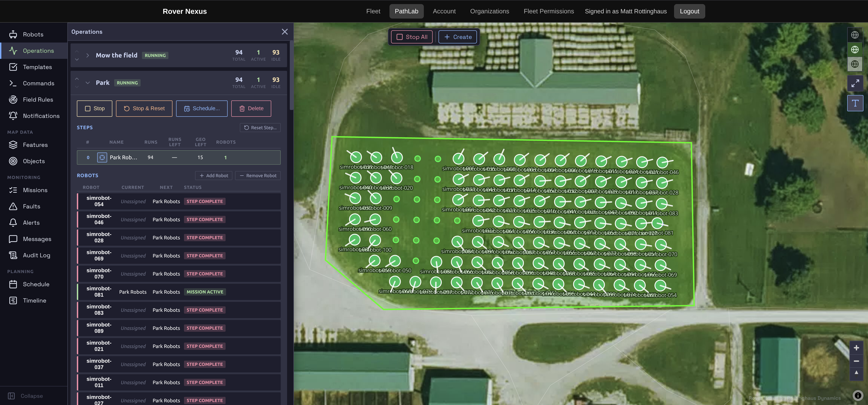Zoom in on the map
This screenshot has width=868, height=405.
[856, 348]
